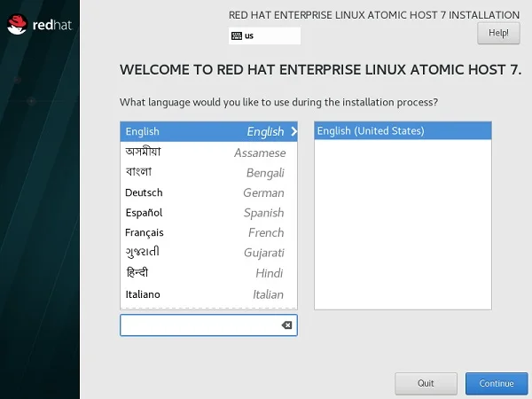Select Español (Spanish) language

click(x=208, y=213)
